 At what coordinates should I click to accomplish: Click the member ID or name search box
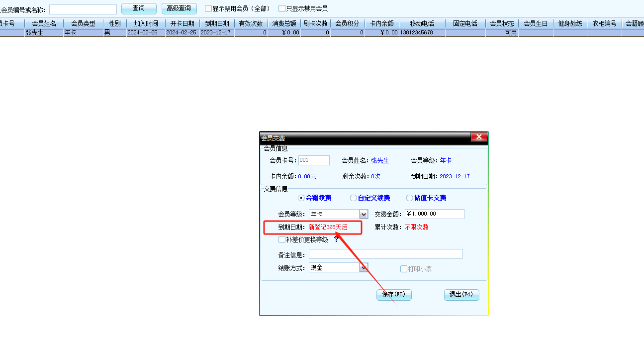(83, 9)
